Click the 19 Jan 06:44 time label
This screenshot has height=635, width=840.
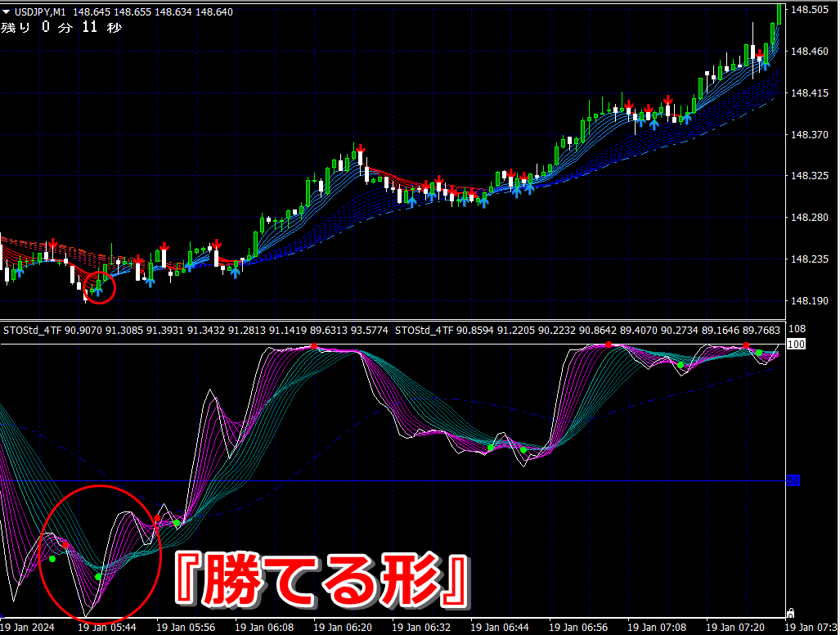(499, 627)
